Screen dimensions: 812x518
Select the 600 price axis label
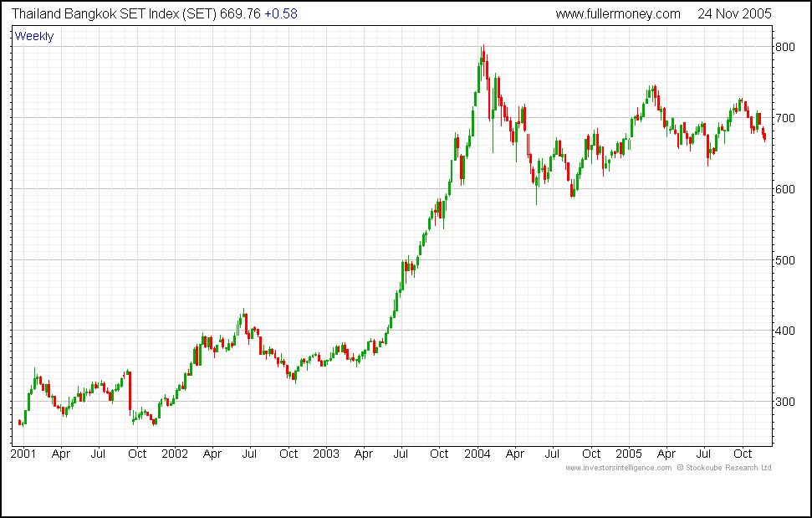788,189
